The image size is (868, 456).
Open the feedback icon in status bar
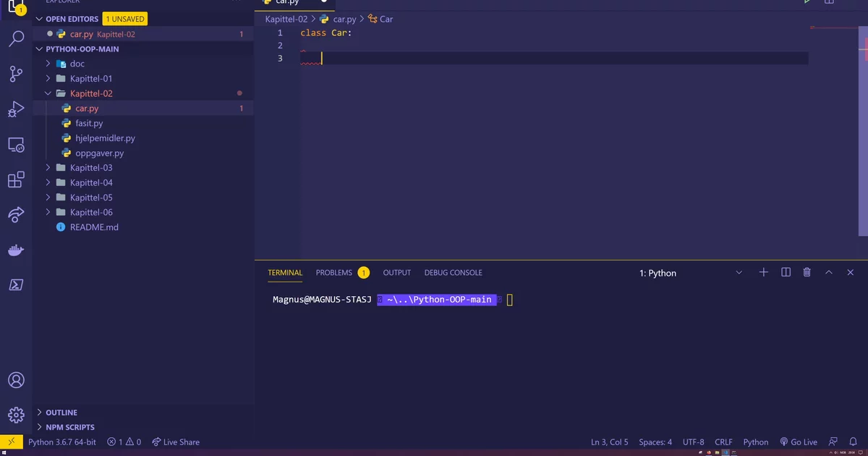coord(833,442)
